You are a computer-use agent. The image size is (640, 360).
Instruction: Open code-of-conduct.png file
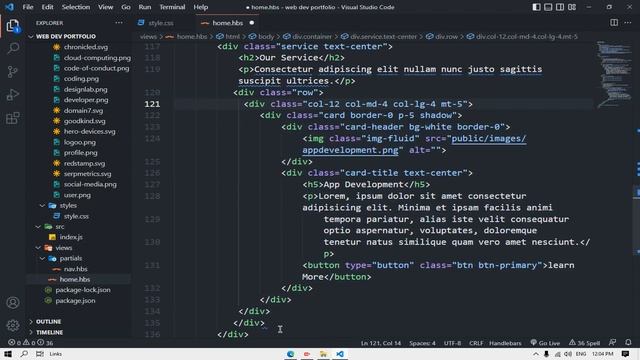click(x=96, y=68)
